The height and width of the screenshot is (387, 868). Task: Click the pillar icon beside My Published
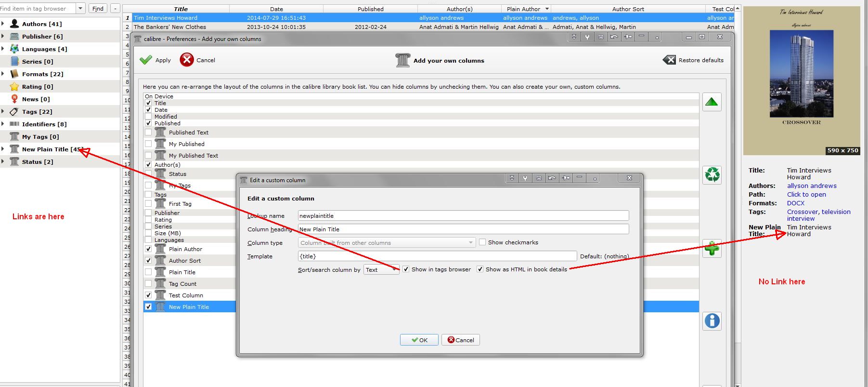(x=160, y=144)
